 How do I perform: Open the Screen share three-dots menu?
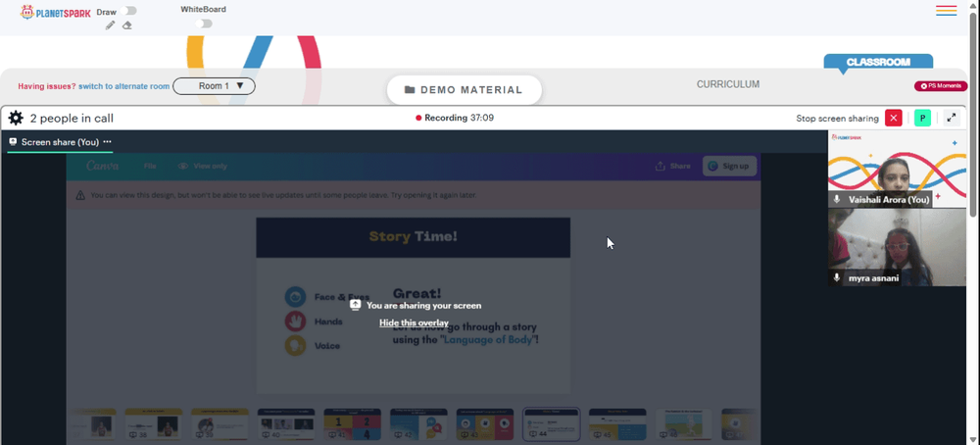click(107, 142)
